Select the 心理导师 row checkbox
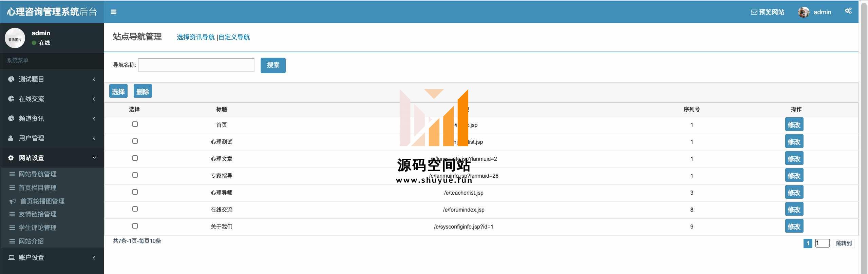This screenshot has height=274, width=868. 135,192
